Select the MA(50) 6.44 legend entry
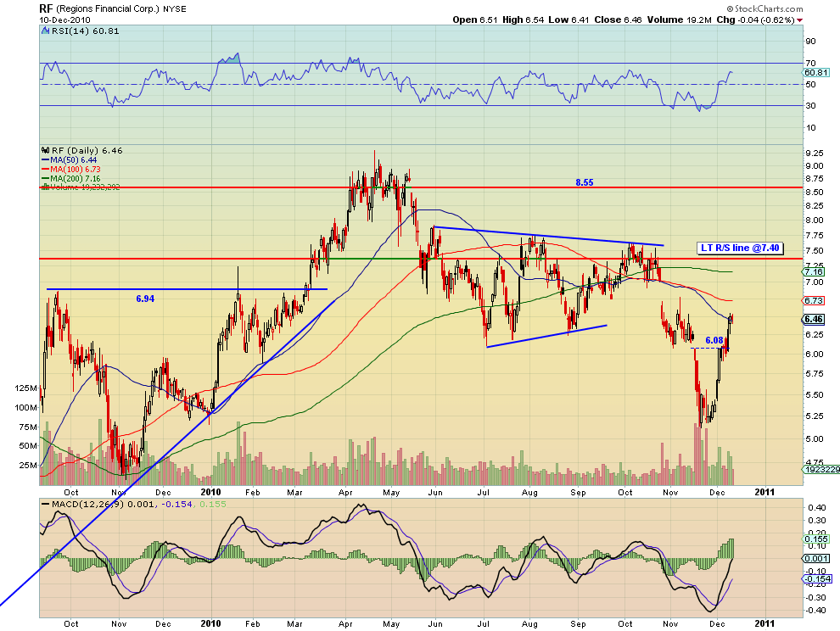This screenshot has width=840, height=631. pyautogui.click(x=69, y=160)
